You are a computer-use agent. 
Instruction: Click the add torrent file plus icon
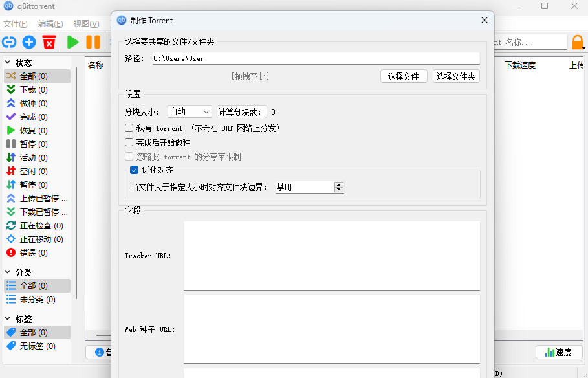coord(28,41)
